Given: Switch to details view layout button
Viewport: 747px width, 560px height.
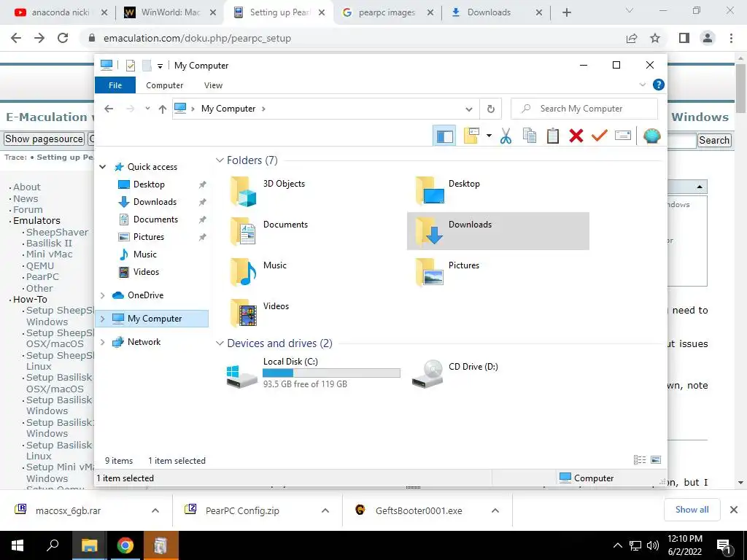Looking at the screenshot, I should [639, 459].
